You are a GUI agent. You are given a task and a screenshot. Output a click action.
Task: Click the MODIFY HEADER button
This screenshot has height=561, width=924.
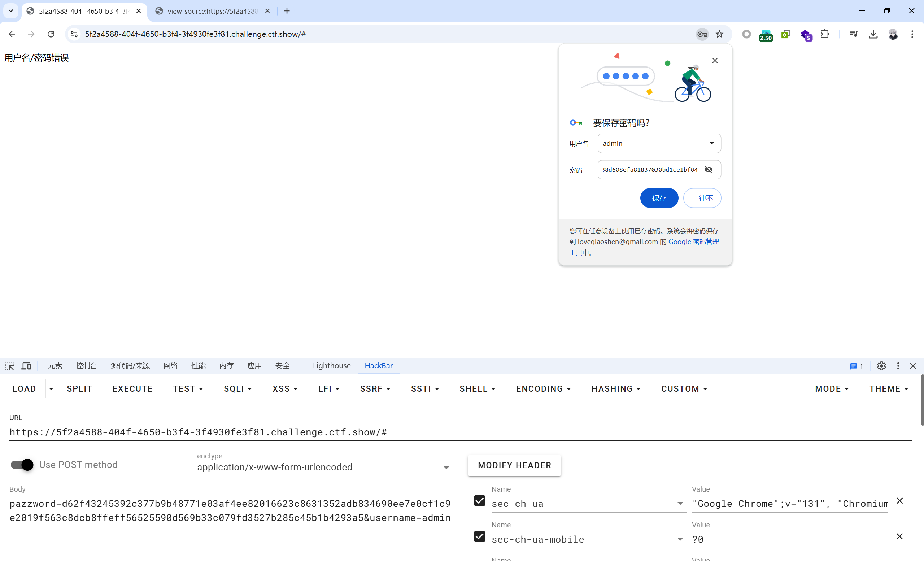click(514, 465)
